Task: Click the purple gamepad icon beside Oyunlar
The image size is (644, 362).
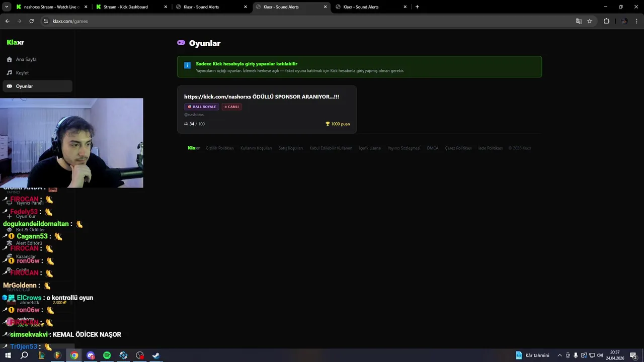Action: click(x=181, y=43)
